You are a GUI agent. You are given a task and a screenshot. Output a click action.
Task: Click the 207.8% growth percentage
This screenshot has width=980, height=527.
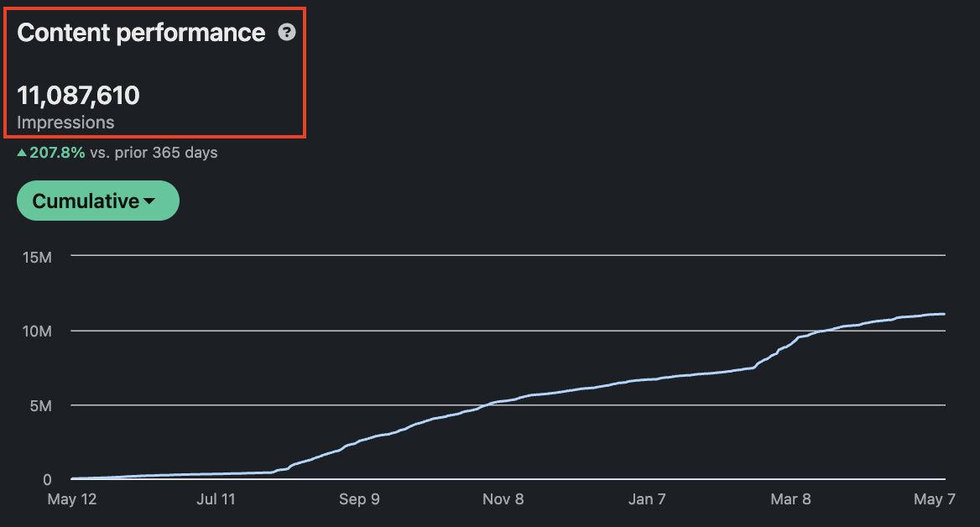(x=57, y=153)
